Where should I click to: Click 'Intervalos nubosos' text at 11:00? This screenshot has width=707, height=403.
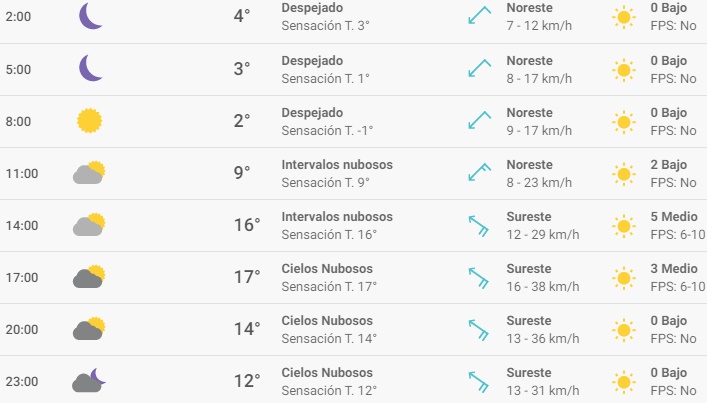tap(337, 165)
